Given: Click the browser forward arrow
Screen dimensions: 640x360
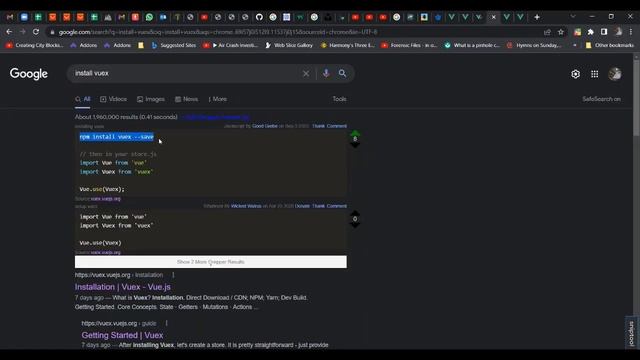Looking at the screenshot, I should [22, 32].
